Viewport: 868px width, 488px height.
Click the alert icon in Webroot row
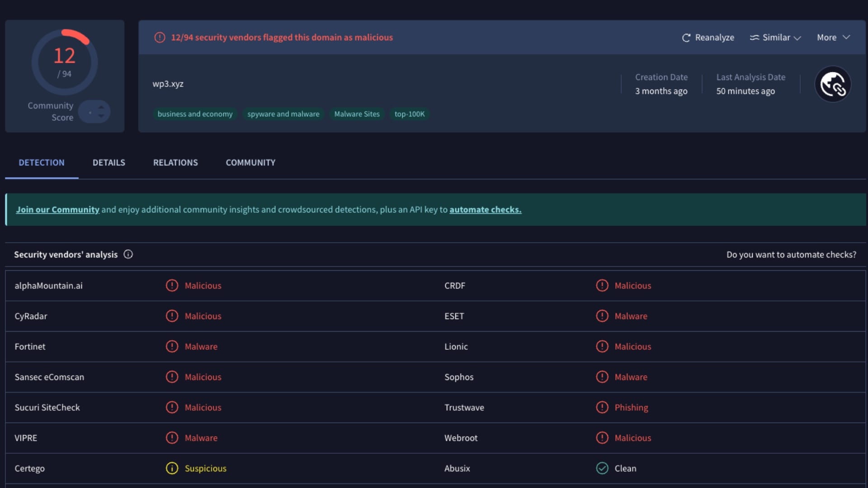602,438
